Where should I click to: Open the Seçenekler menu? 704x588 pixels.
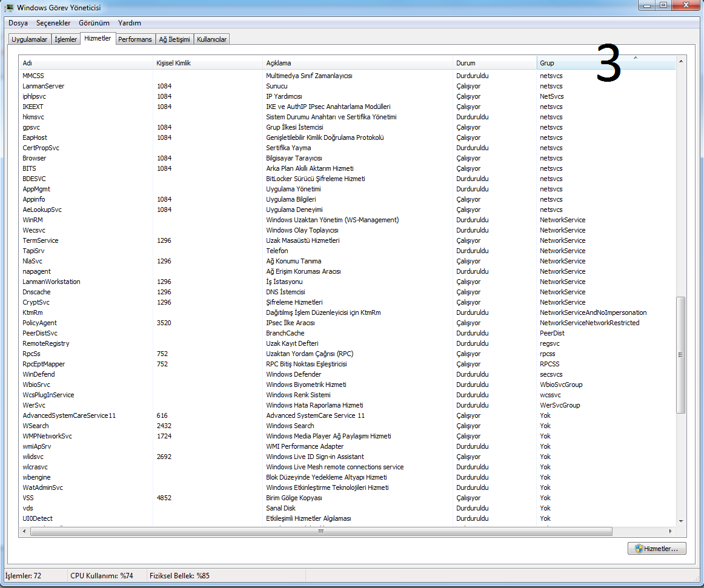point(53,23)
